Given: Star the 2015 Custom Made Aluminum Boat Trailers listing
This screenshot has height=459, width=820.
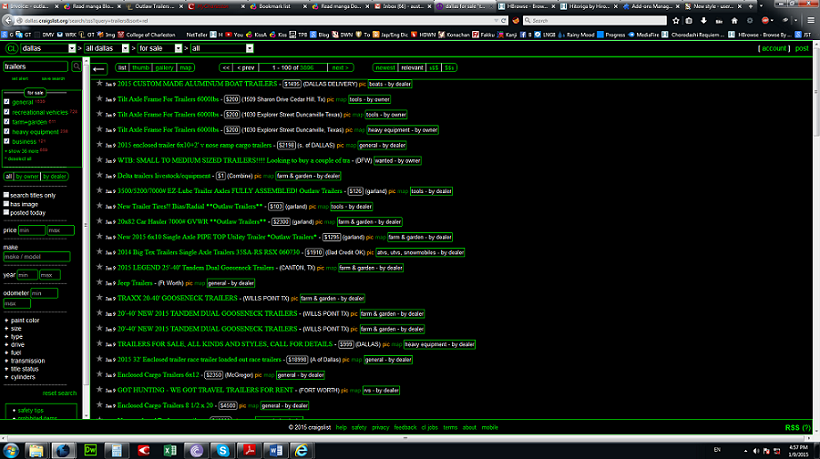Looking at the screenshot, I should [x=99, y=85].
